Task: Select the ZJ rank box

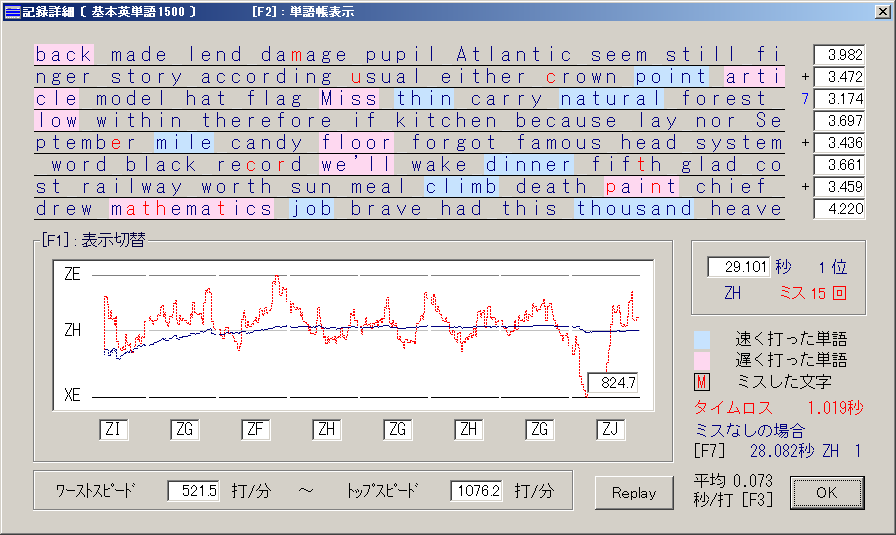Action: pos(610,429)
